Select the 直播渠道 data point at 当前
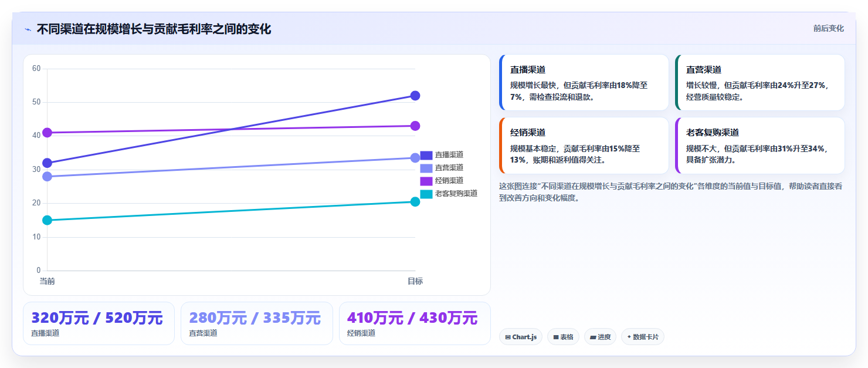 coord(48,163)
